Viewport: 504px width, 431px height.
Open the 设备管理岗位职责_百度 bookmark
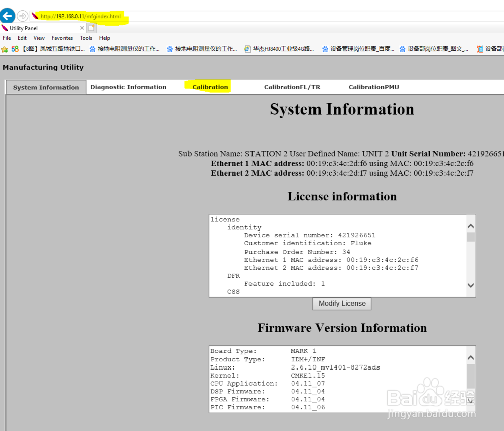(358, 49)
